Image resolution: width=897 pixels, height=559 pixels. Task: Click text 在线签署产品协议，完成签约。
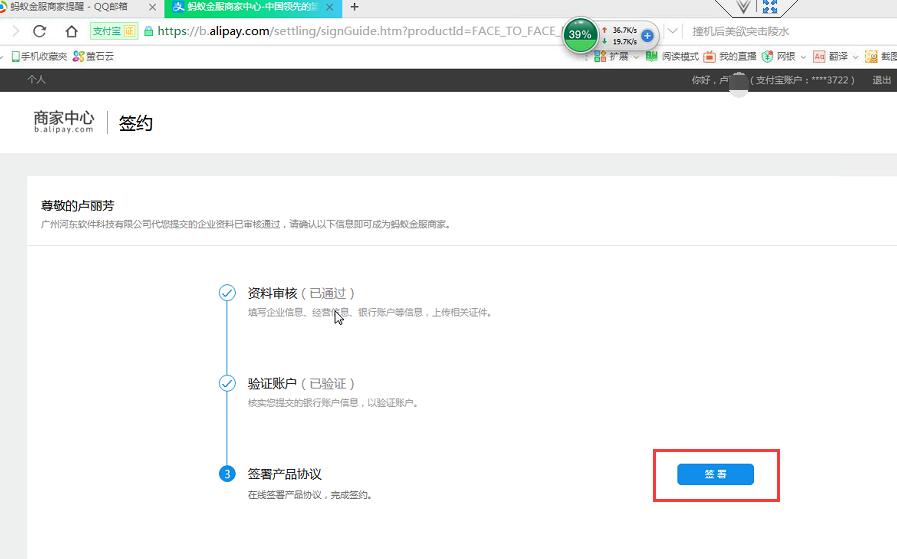pyautogui.click(x=311, y=495)
